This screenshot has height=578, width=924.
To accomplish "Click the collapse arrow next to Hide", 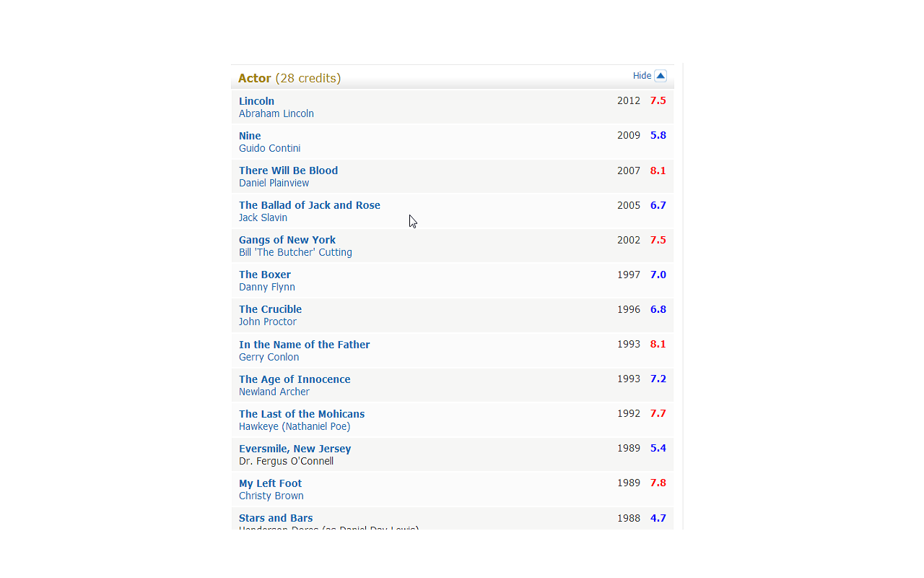I will [662, 75].
